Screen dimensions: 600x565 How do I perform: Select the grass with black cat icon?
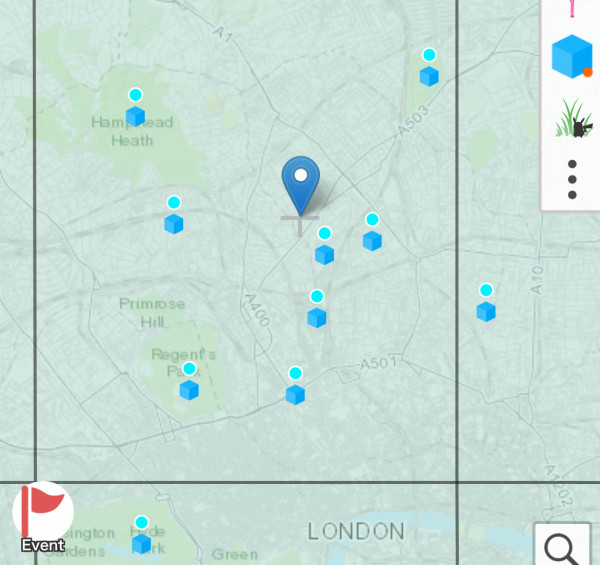(x=574, y=119)
